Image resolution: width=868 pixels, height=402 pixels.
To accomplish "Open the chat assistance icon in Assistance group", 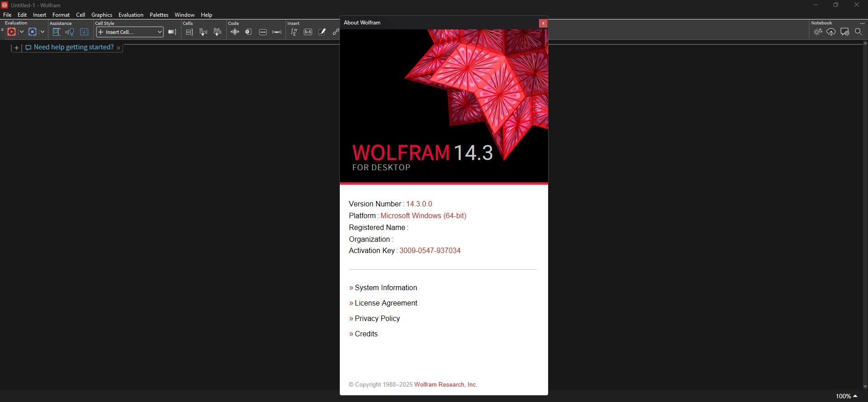I will click(x=57, y=32).
